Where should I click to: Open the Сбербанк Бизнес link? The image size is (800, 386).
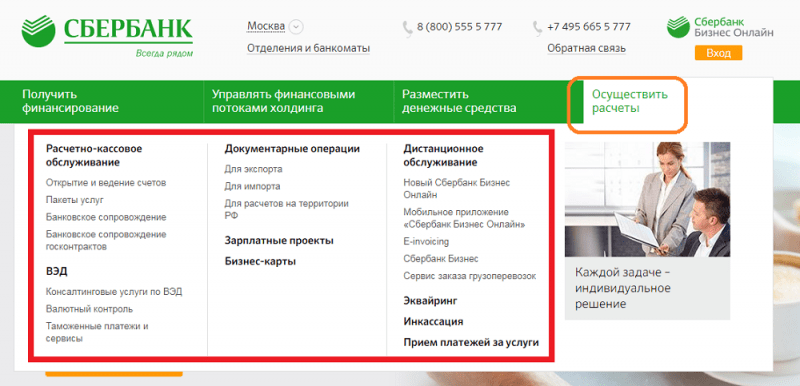(x=441, y=259)
